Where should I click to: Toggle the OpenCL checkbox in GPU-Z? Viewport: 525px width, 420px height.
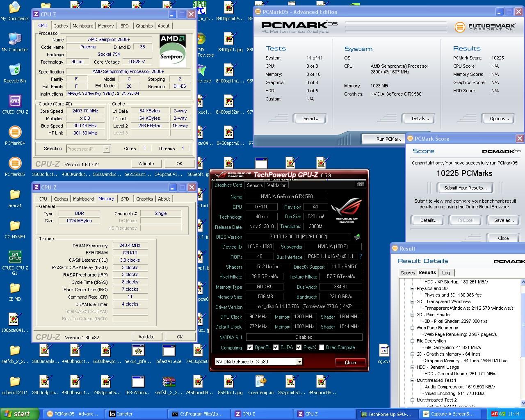[250, 347]
